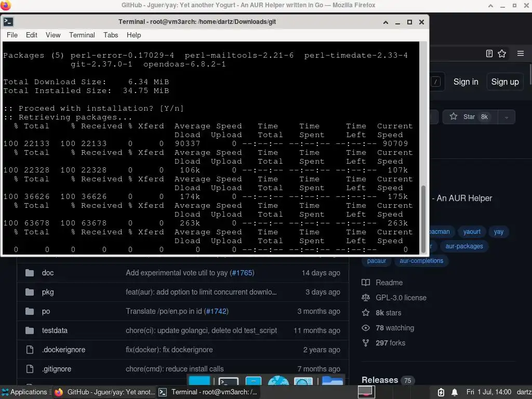Screen dimensions: 532x399
Task: Open the Terminal Tabs menu
Action: [x=111, y=35]
